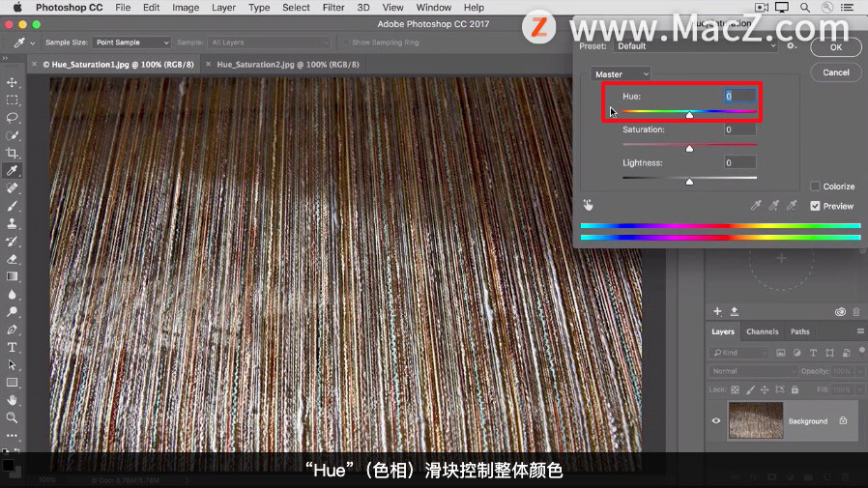The height and width of the screenshot is (488, 868).
Task: Open the Master channel dropdown
Action: coord(620,74)
